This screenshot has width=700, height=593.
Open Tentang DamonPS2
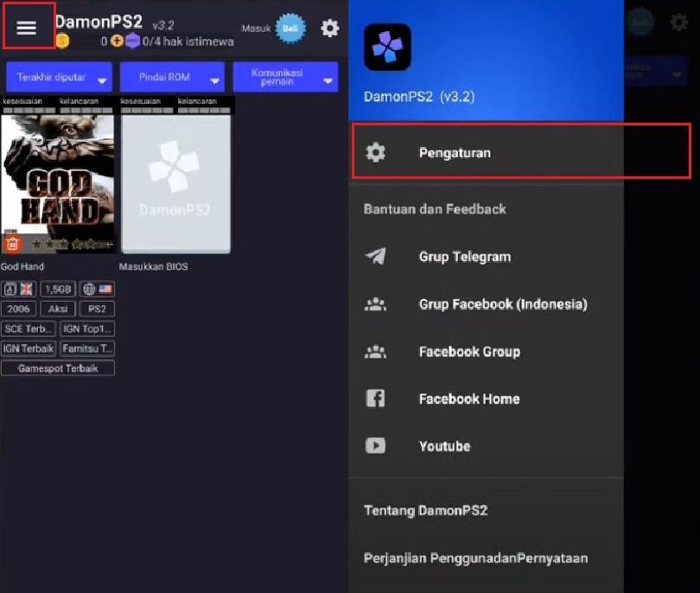425,511
